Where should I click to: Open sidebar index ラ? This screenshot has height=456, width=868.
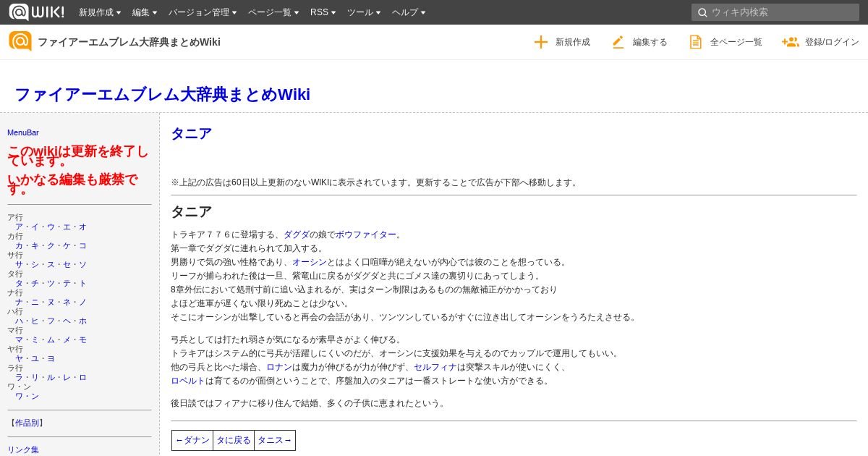pyautogui.click(x=19, y=377)
